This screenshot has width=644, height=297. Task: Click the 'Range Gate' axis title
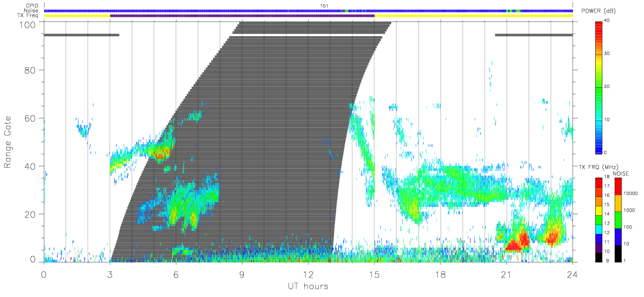tap(8, 141)
